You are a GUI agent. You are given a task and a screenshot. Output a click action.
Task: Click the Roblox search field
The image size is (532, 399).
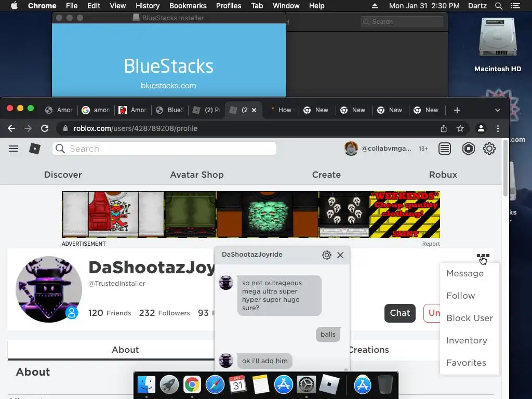(164, 149)
